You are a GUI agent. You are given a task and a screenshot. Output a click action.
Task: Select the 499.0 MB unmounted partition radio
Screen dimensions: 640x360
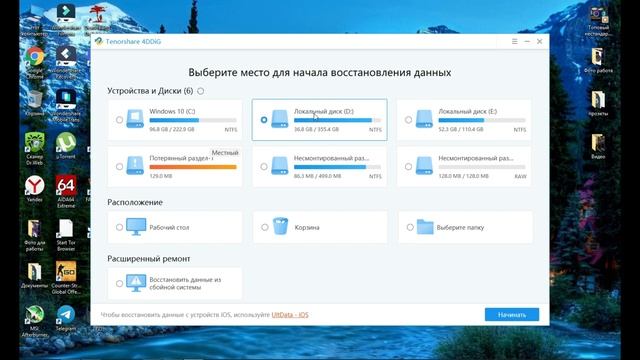264,167
